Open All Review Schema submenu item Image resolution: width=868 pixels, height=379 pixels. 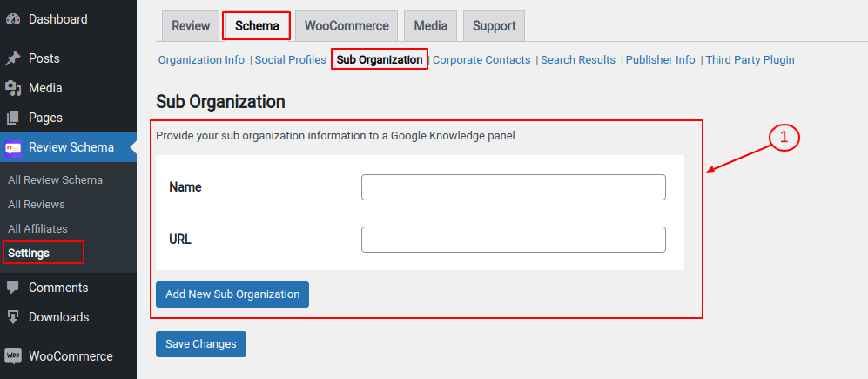(x=56, y=180)
